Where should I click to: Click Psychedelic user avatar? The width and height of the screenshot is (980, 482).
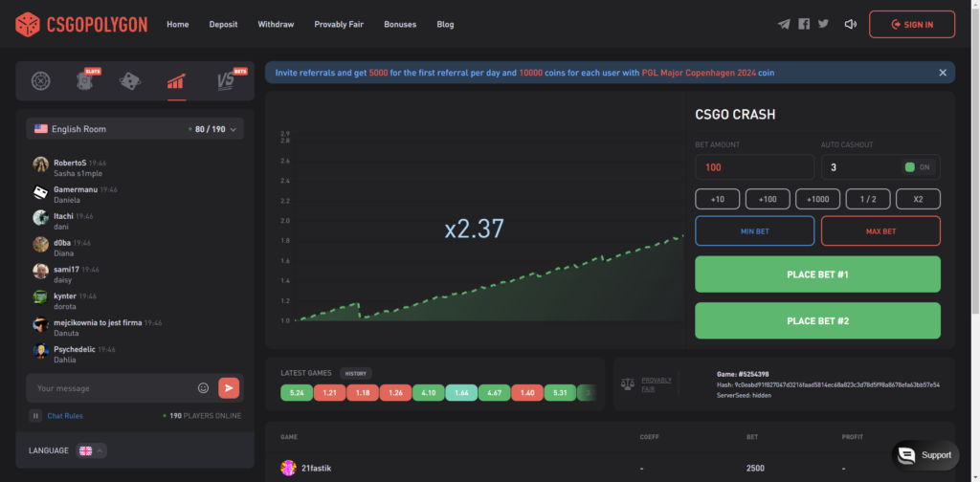[40, 351]
